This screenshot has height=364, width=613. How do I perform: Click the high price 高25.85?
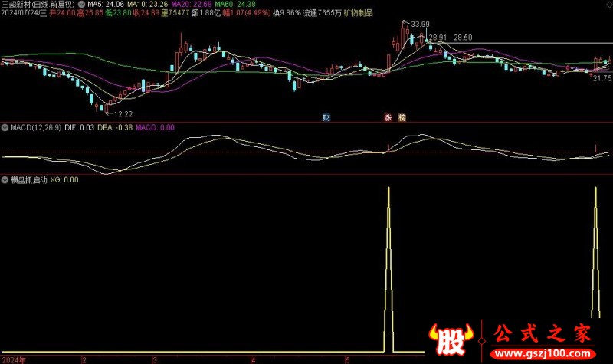[90, 13]
